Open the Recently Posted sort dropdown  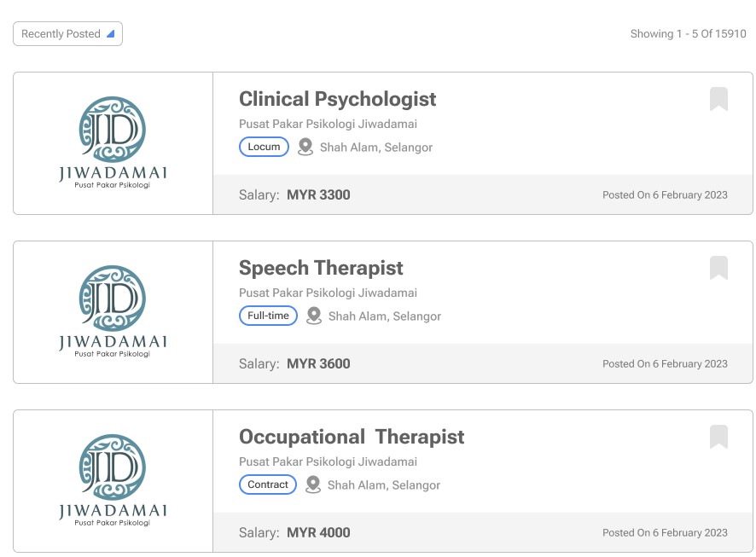click(67, 34)
